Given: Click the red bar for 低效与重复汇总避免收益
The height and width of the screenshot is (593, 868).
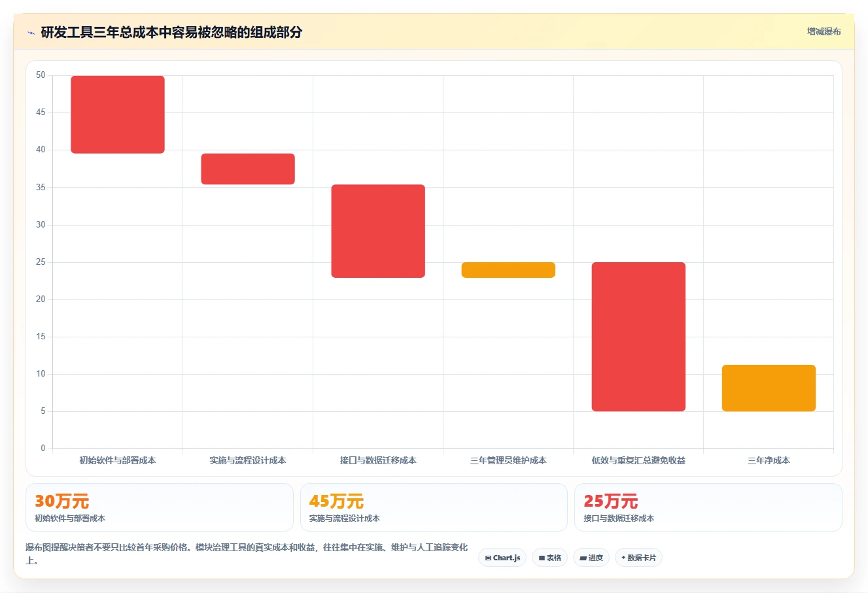Looking at the screenshot, I should (638, 337).
